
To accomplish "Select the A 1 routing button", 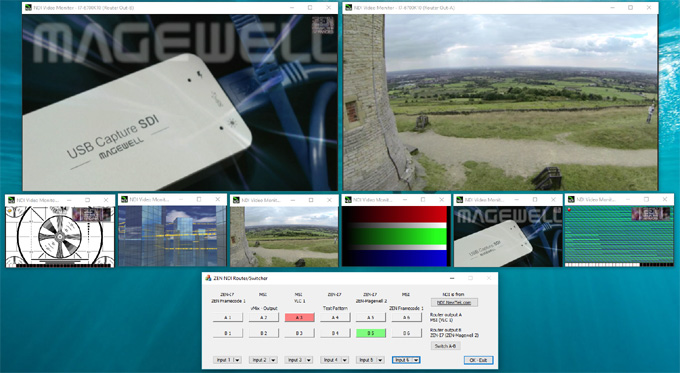I will point(228,317).
